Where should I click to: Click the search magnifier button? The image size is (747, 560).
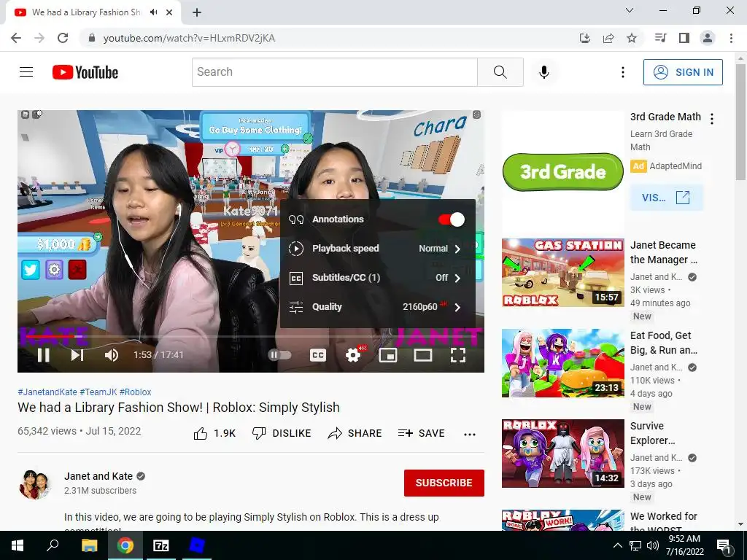pyautogui.click(x=500, y=72)
